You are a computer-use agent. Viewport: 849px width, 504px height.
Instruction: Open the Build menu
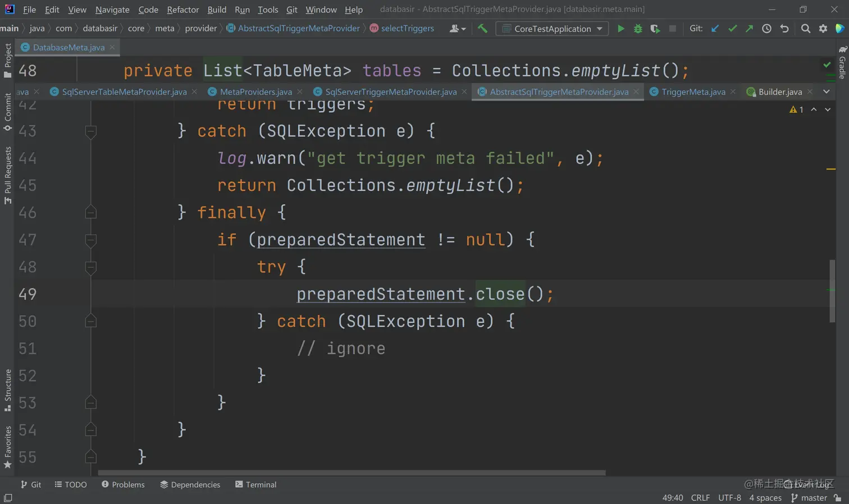(217, 10)
